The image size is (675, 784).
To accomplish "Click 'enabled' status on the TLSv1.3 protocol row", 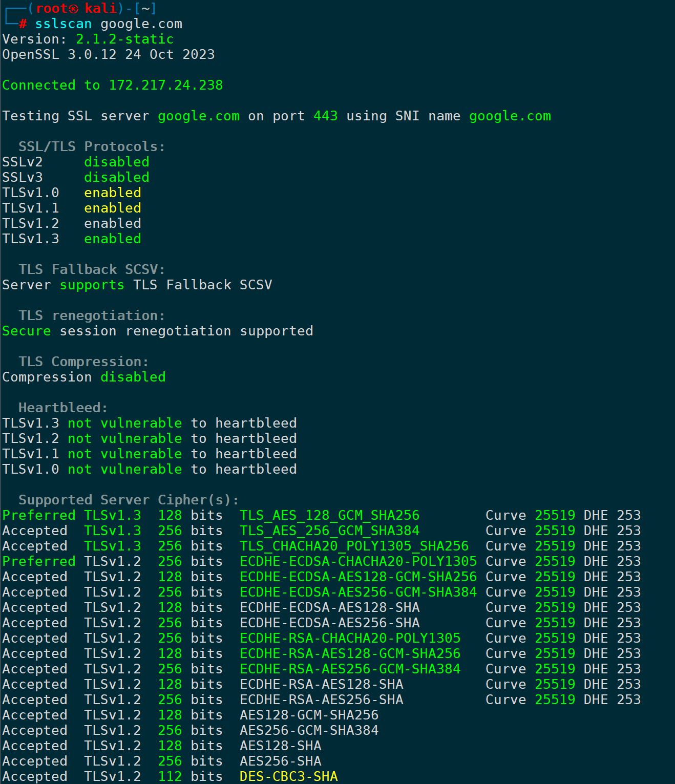I will 113,239.
